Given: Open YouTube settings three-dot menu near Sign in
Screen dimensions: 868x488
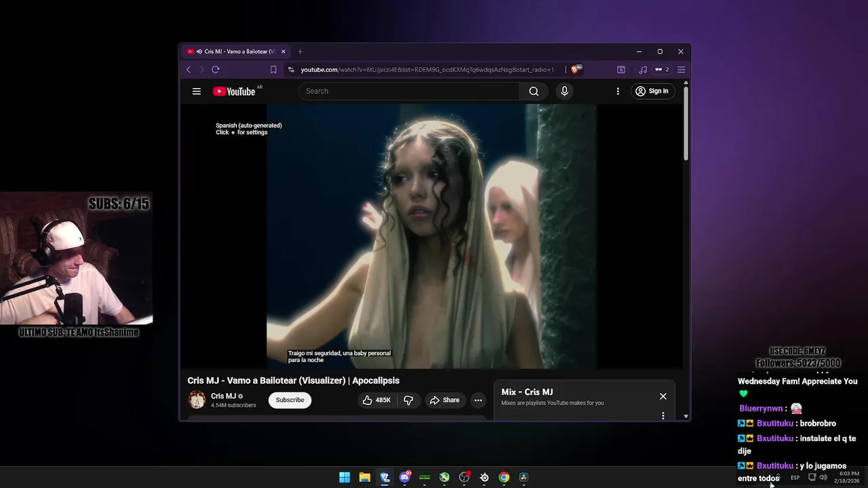Looking at the screenshot, I should click(618, 91).
